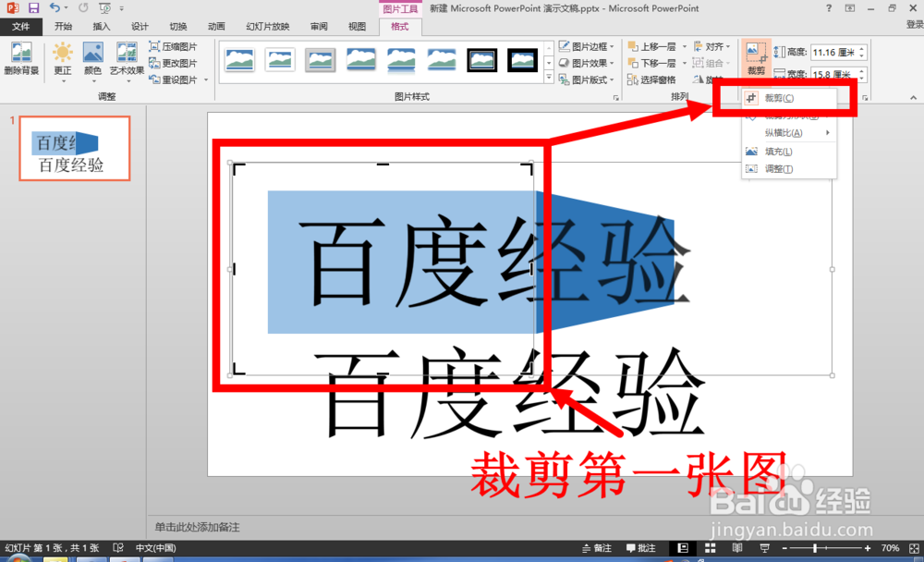Click 更改图片 change picture
The image size is (924, 562).
coord(174,63)
